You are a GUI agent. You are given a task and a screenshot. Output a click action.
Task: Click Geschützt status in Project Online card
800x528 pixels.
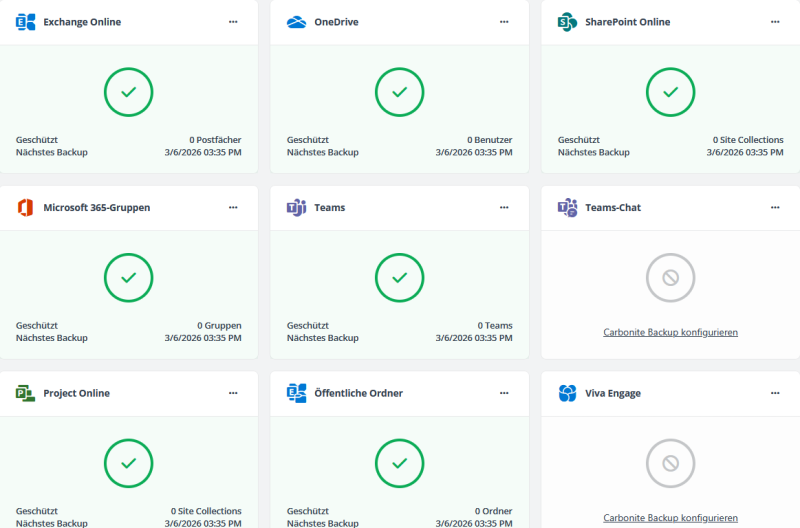pyautogui.click(x=37, y=511)
